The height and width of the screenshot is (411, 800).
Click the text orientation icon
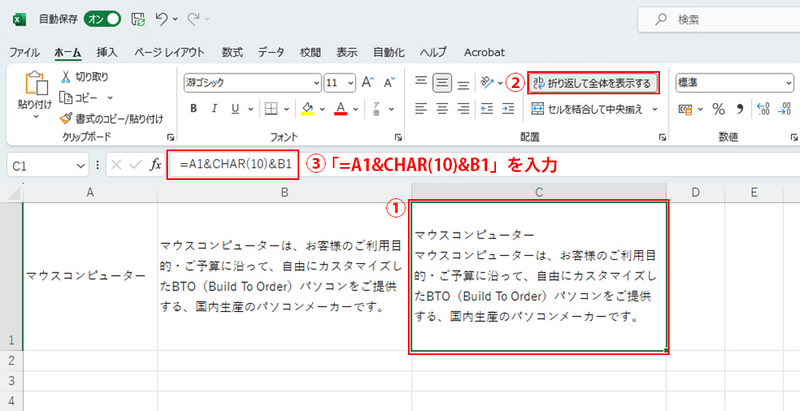(487, 82)
